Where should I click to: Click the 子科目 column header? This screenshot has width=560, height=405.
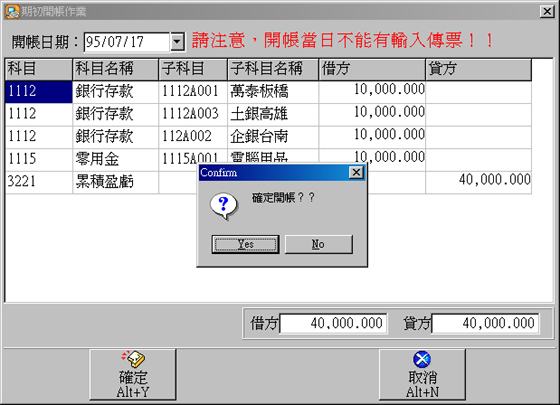point(193,69)
